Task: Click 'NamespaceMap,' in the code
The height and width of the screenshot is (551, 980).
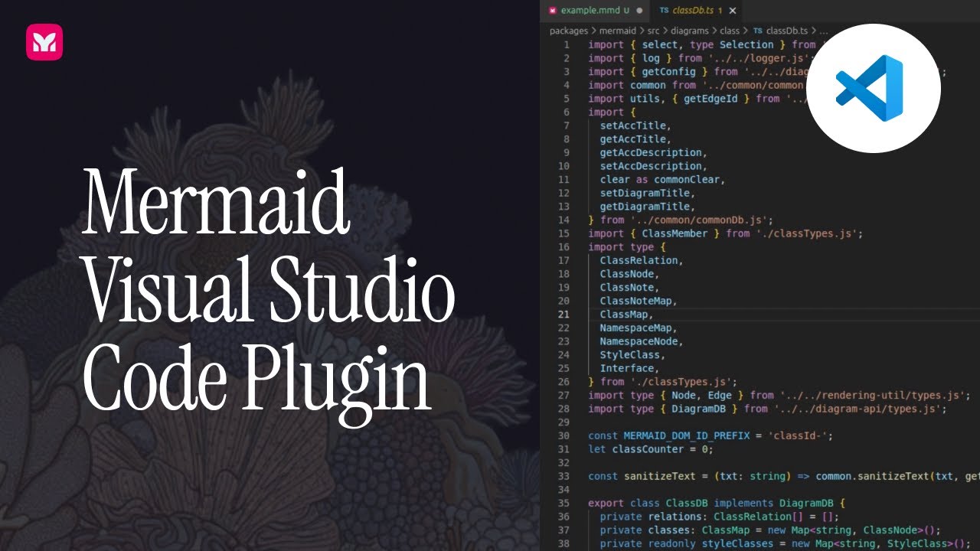Action: 639,328
